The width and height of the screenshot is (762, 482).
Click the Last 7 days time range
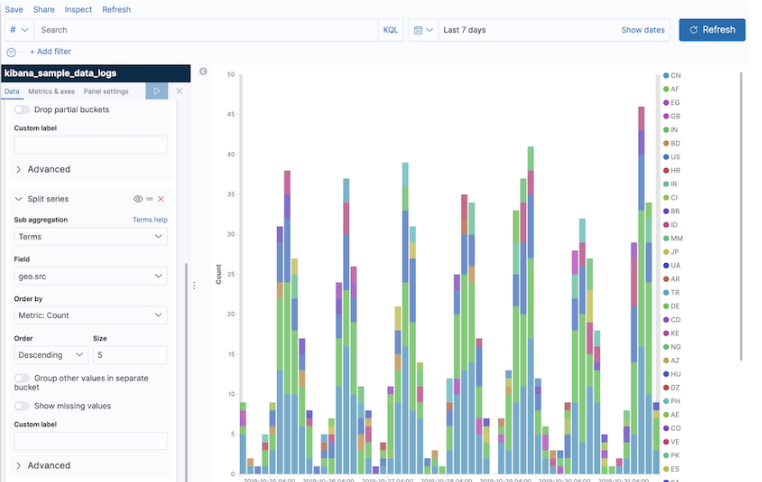[465, 30]
